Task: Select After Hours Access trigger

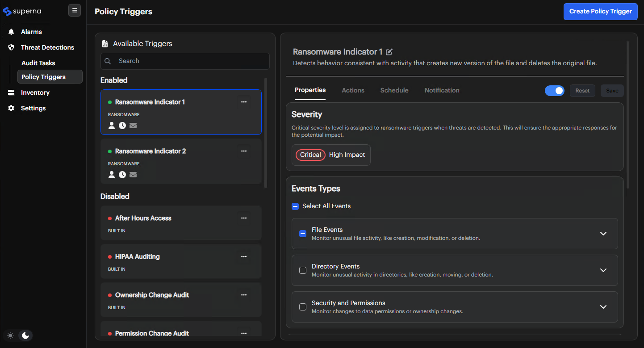Action: coord(181,223)
